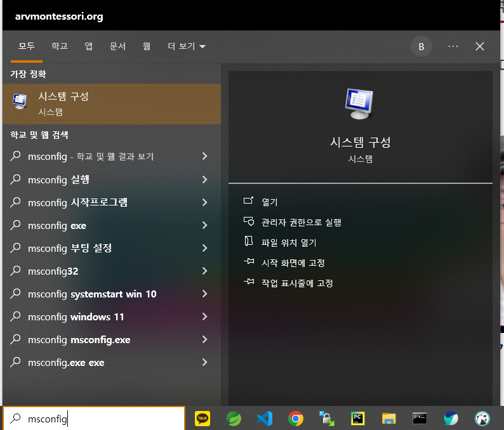Click the file location icon beside 파일 위치 열기
The width and height of the screenshot is (504, 430).
[248, 242]
